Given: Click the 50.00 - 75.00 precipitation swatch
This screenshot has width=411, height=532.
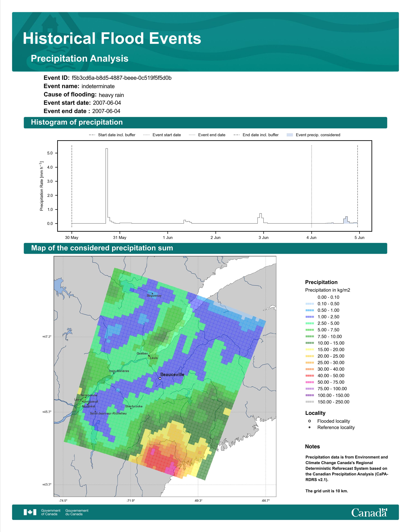Looking at the screenshot, I should coord(310,382).
